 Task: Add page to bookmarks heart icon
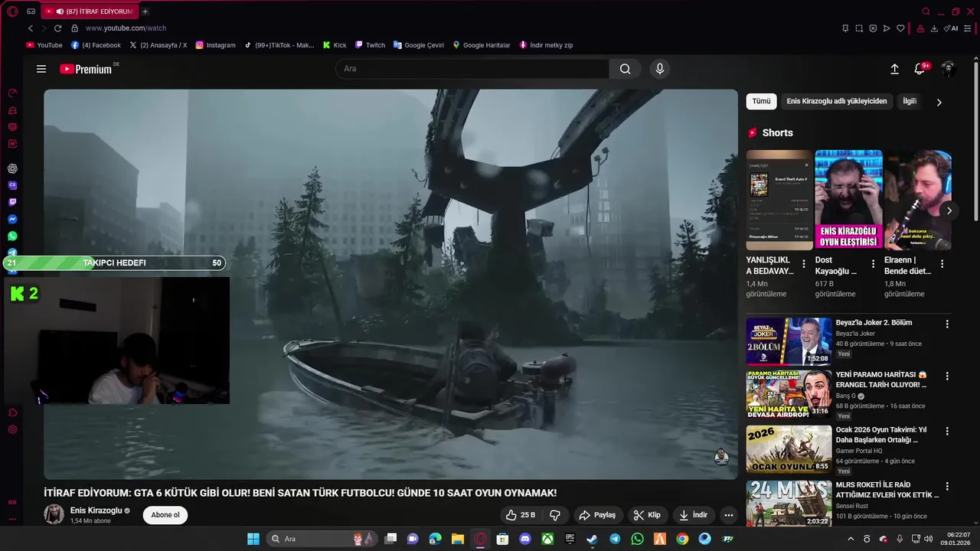[x=900, y=28]
